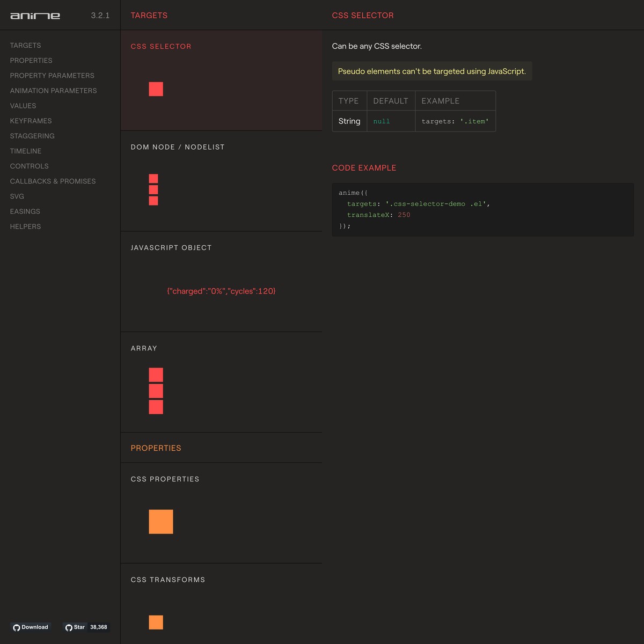644x644 pixels.
Task: Click the orange square in CSS Properties demo
Action: [x=161, y=522]
